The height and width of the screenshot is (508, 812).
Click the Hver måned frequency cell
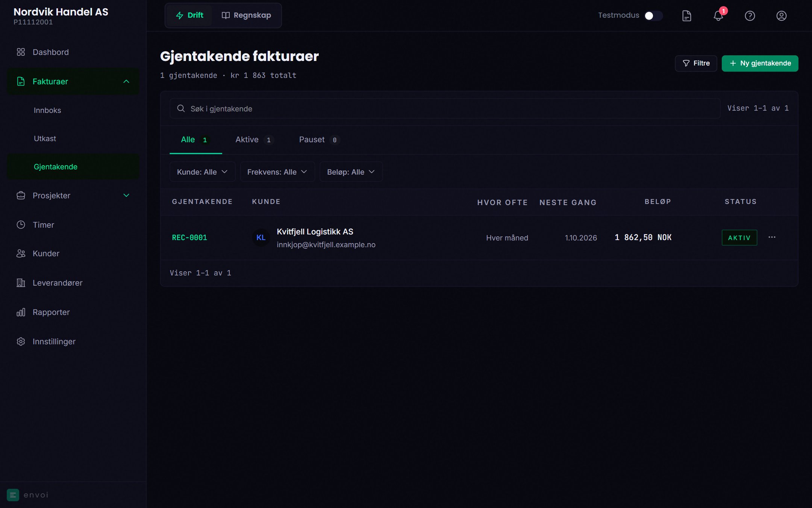(x=507, y=238)
